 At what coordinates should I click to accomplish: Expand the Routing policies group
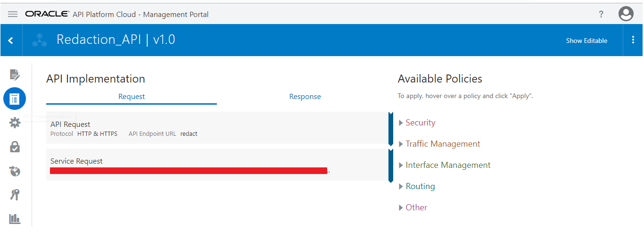(417, 186)
